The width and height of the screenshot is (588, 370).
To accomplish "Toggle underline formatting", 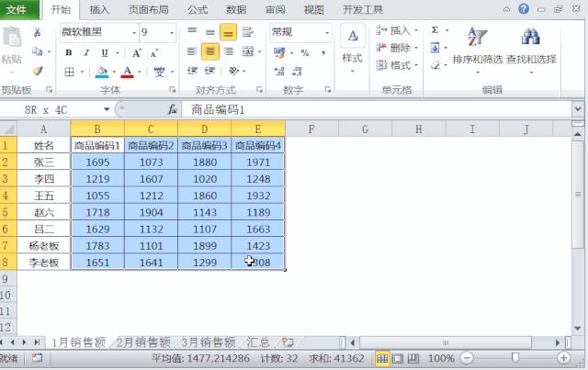I will (105, 53).
